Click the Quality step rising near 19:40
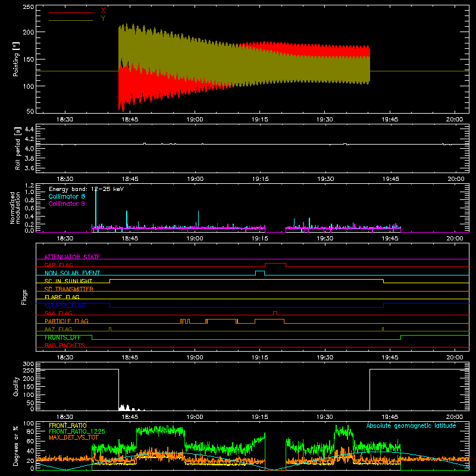Viewport: 476px width, 476px height. pos(369,390)
